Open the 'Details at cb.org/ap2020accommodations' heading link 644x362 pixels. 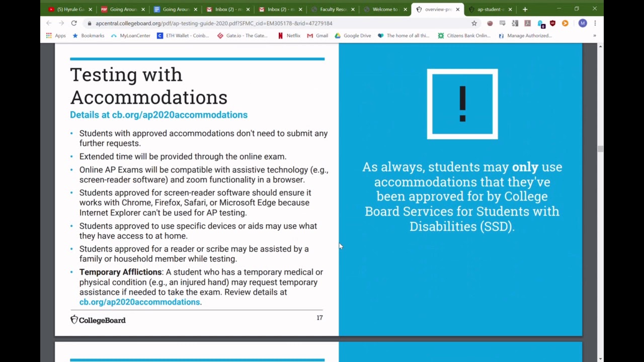pos(158,115)
